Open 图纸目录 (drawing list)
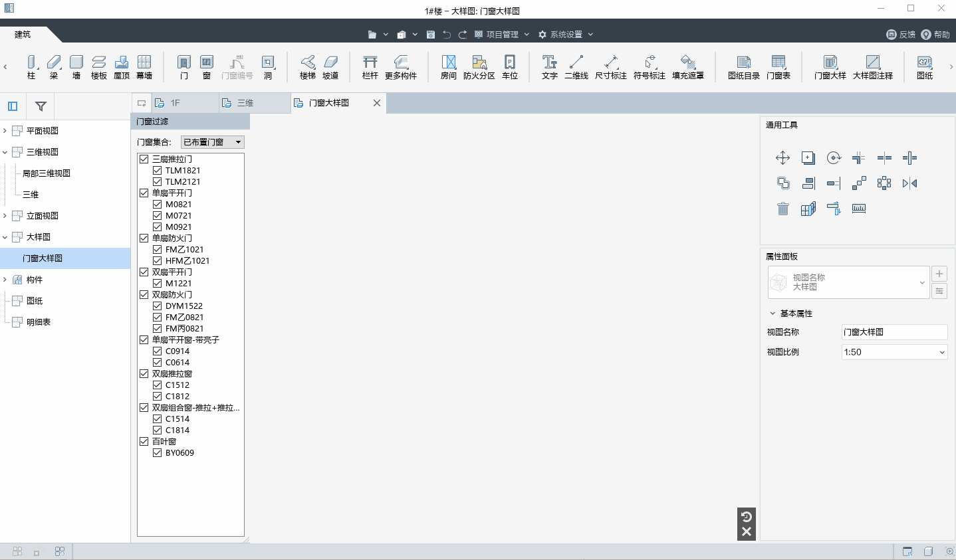Image resolution: width=956 pixels, height=560 pixels. [744, 67]
